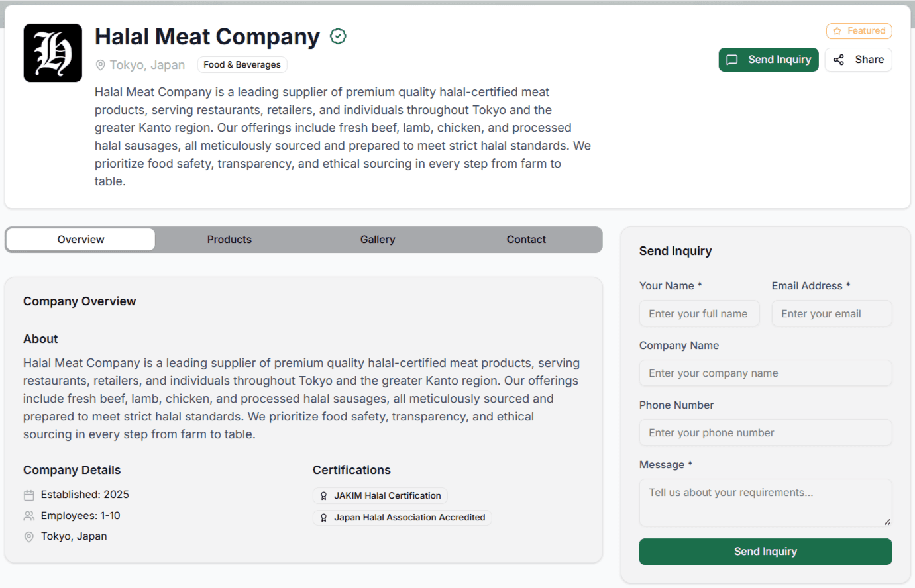Submit the form with Send Inquiry button

765,551
